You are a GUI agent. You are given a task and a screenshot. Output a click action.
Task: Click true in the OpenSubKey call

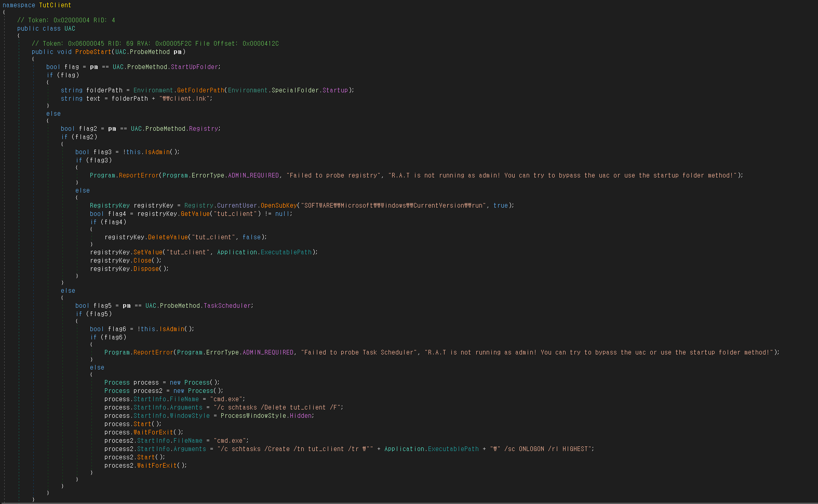point(501,206)
